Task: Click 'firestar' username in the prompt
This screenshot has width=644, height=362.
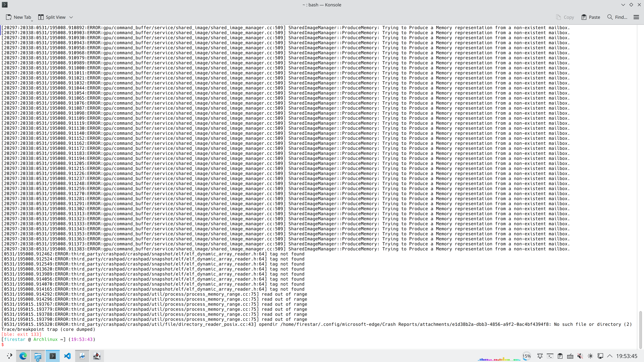Action: (x=15, y=339)
